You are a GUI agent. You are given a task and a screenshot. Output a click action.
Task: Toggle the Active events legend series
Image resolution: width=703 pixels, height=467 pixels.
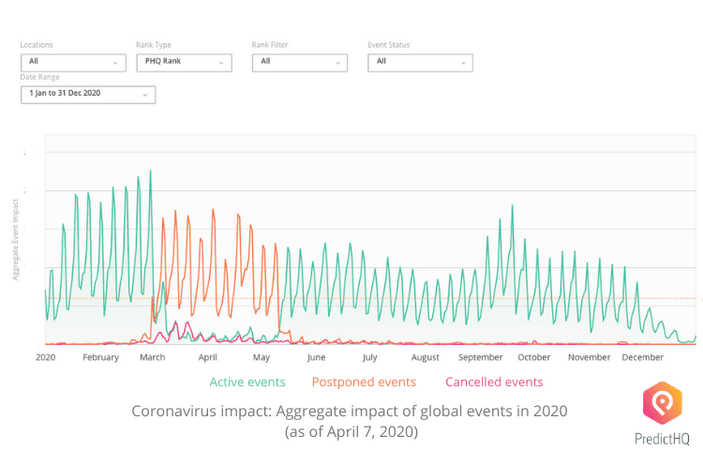click(248, 382)
